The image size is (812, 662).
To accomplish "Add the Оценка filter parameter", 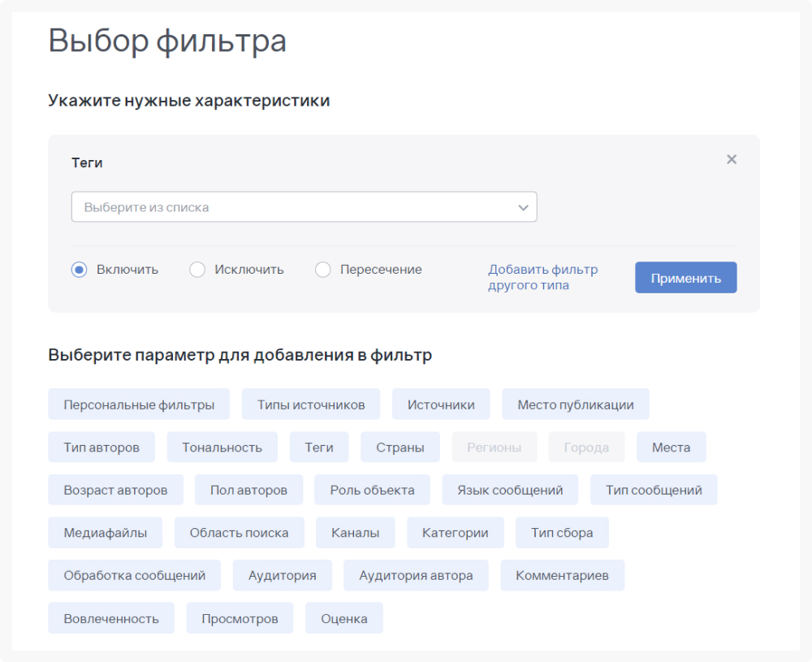I will (x=344, y=618).
